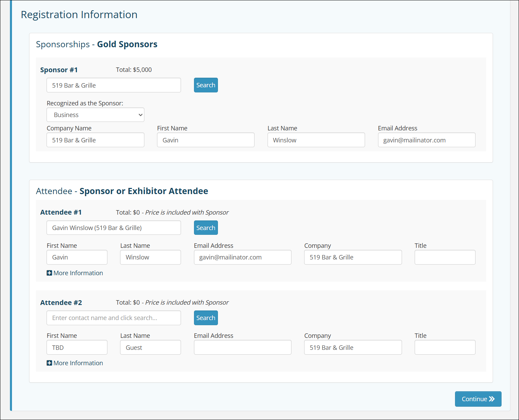Click the plus icon under Attendee #1
The image size is (519, 420).
(49, 273)
